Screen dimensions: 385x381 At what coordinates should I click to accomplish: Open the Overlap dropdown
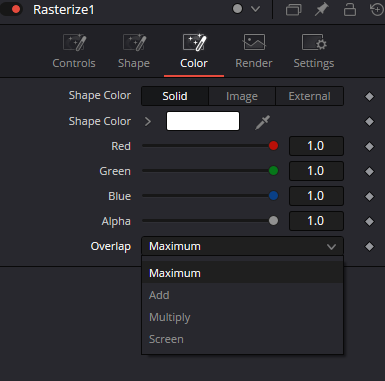242,246
